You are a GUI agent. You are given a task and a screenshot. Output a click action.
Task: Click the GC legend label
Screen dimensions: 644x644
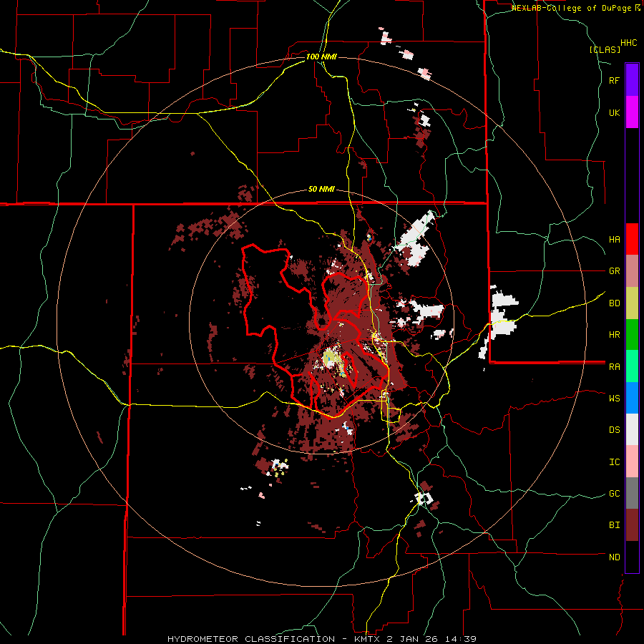point(614,494)
